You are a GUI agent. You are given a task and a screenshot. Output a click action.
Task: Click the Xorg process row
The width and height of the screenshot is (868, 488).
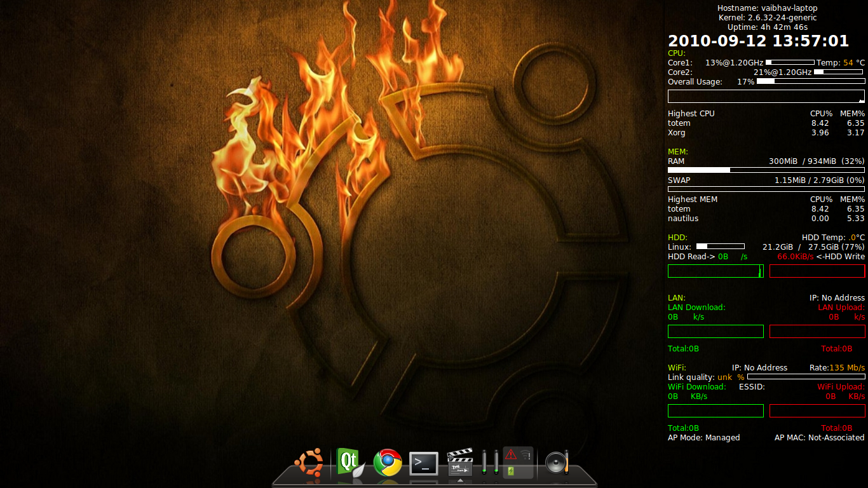[x=766, y=133]
